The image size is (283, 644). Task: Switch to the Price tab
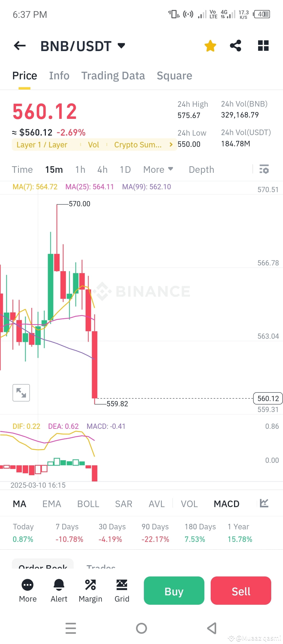[x=25, y=76]
